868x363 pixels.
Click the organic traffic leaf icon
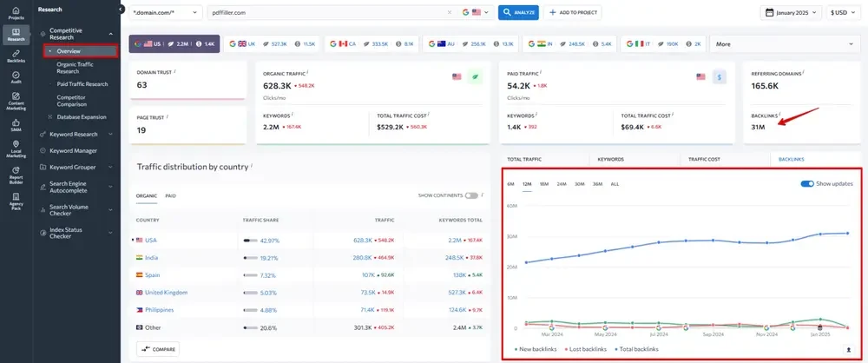[475, 77]
